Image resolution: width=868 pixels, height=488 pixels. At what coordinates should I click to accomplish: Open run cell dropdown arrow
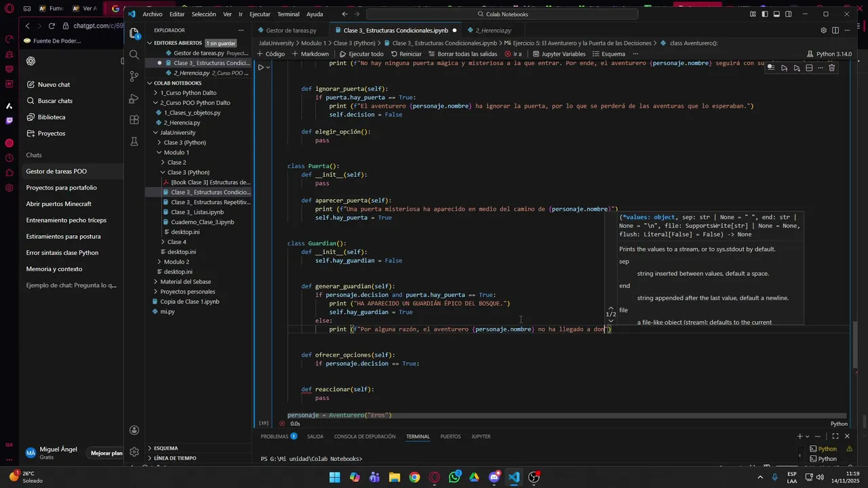[x=269, y=67]
